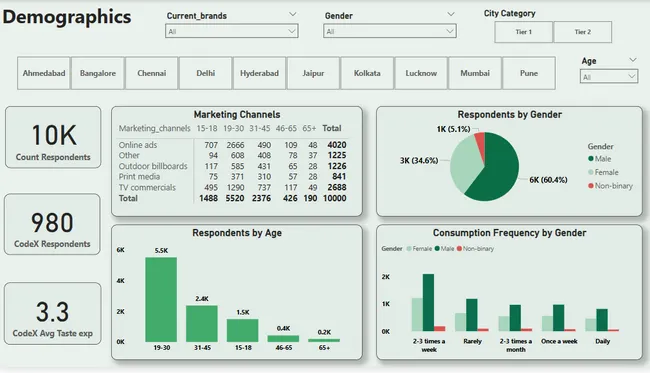The image size is (650, 373).
Task: Click the 4020 Online ads total cell
Action: (x=337, y=145)
